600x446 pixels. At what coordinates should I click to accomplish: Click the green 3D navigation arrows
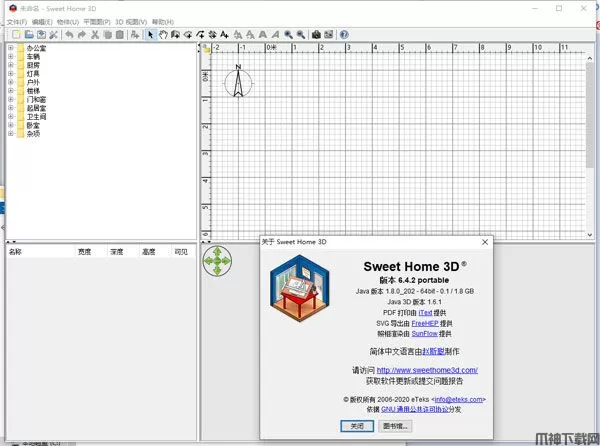coord(217,262)
